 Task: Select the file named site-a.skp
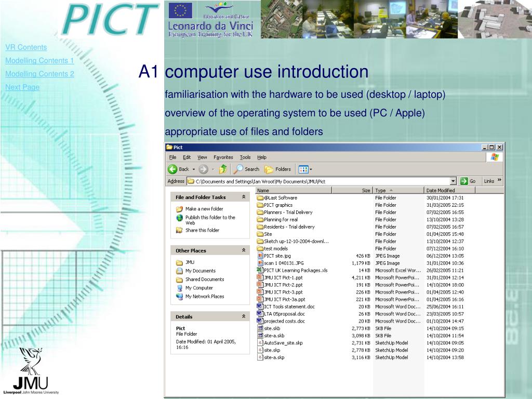tap(274, 357)
